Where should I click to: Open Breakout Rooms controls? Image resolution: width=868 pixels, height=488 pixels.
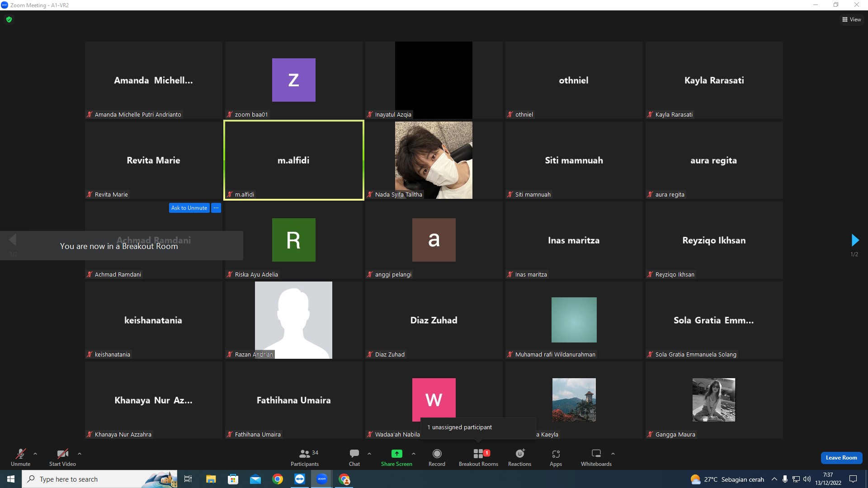pos(478,457)
